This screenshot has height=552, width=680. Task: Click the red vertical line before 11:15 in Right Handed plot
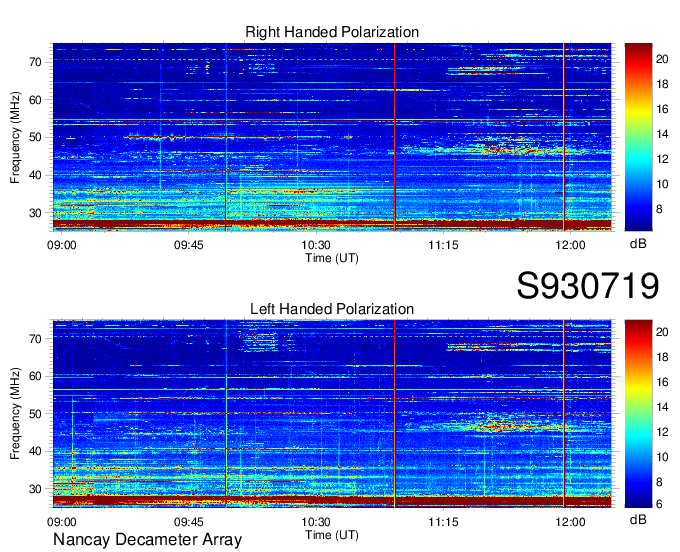[395, 137]
